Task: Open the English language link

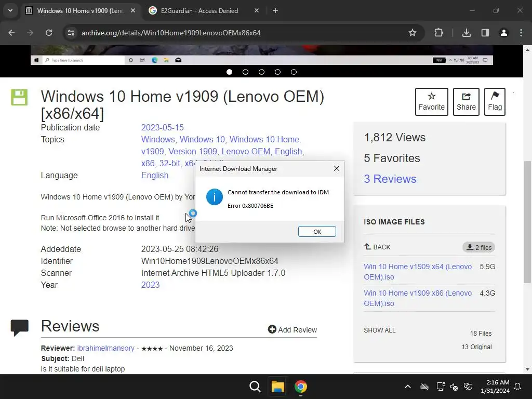Action: (155, 176)
